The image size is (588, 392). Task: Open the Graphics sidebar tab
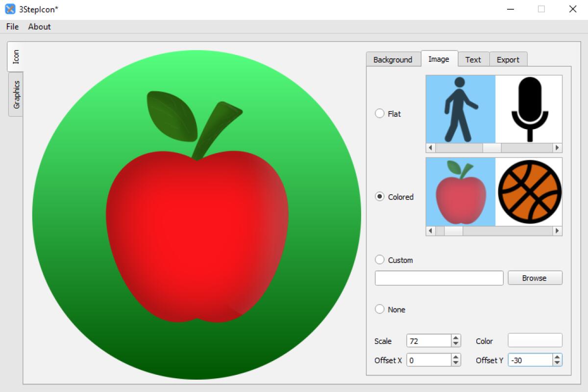pos(15,94)
